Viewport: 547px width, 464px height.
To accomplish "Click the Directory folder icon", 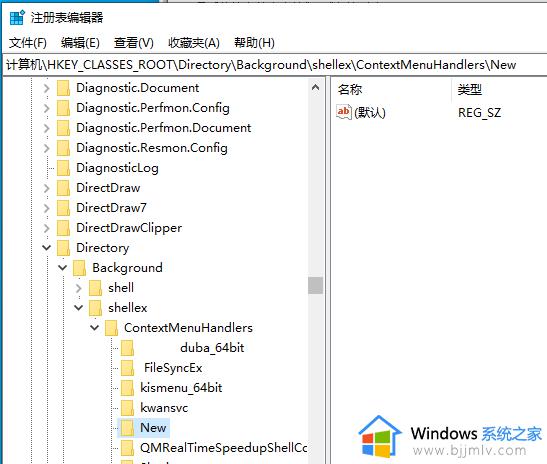I will click(x=63, y=248).
